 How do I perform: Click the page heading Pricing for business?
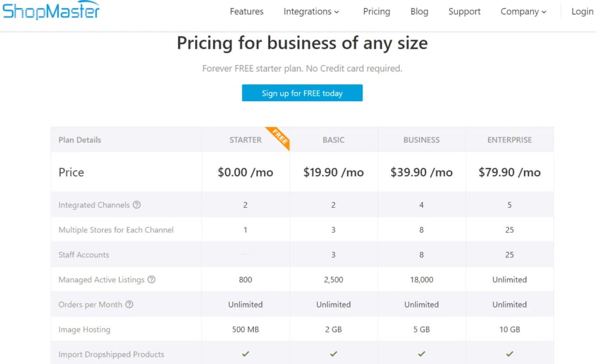point(302,43)
